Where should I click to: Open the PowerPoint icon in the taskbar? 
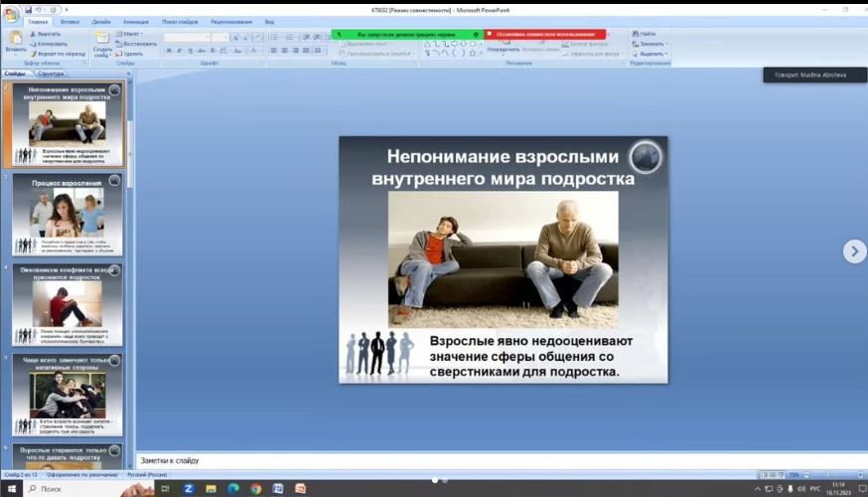pyautogui.click(x=300, y=488)
